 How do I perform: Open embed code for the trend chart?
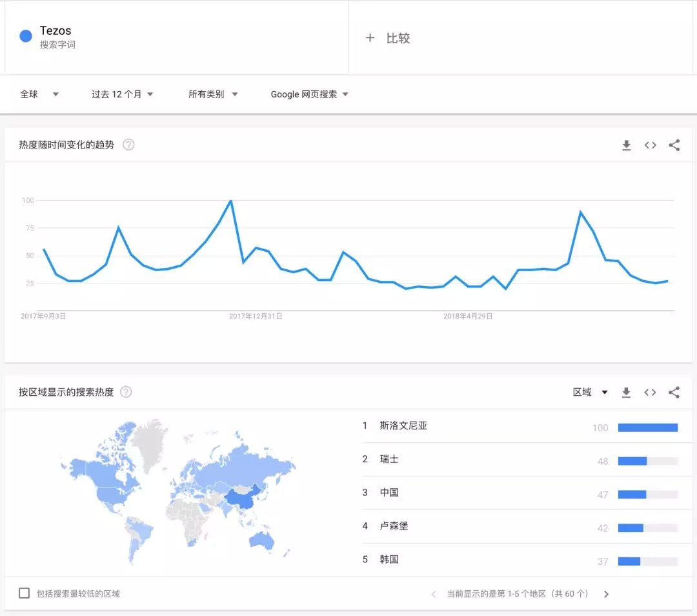tap(651, 145)
